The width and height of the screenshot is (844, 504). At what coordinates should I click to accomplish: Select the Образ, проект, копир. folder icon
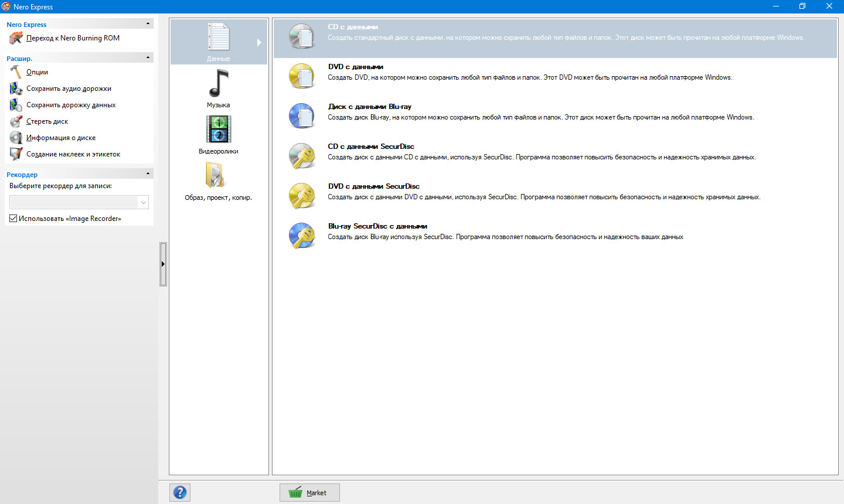coord(216,175)
